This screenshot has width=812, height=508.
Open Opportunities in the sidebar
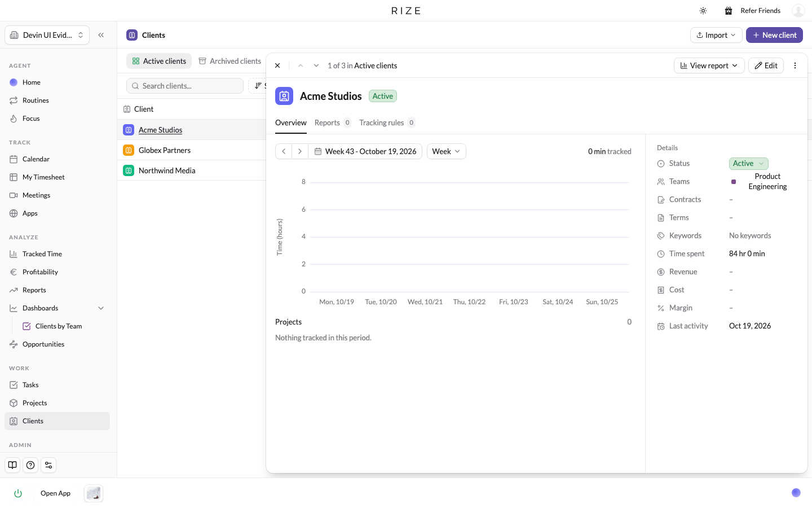[57, 344]
